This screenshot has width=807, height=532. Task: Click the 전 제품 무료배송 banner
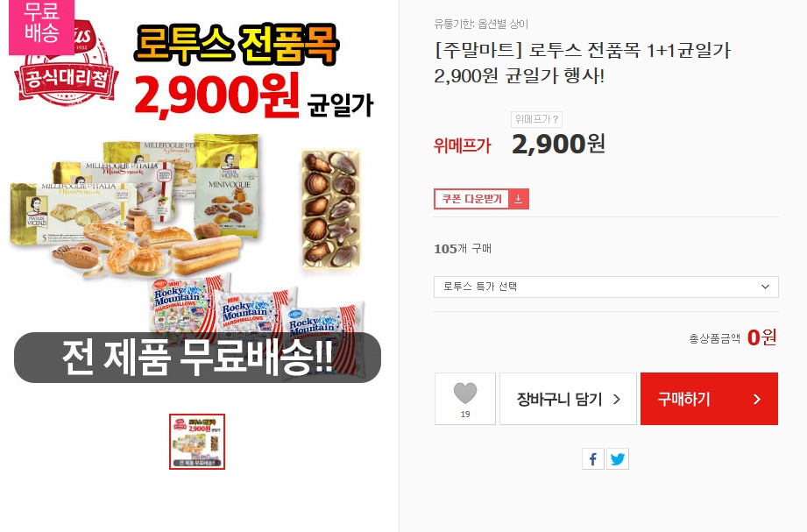[x=197, y=358]
